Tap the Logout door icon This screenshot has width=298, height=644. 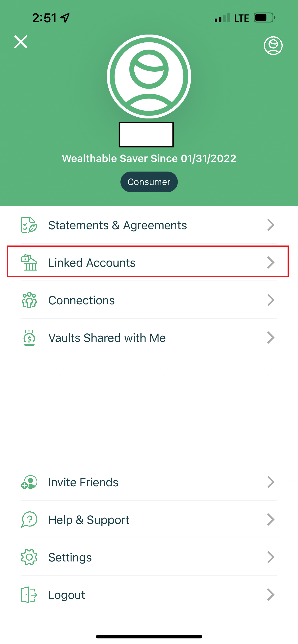(x=29, y=594)
